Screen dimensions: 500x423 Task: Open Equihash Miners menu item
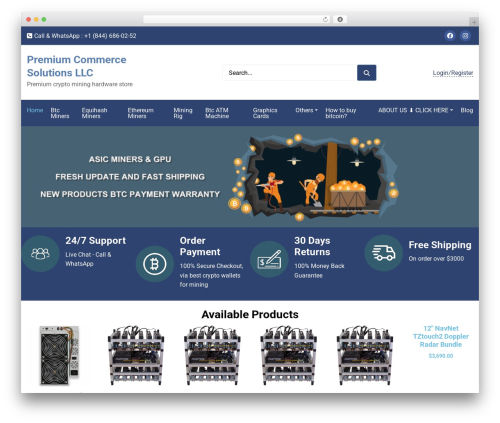point(95,113)
